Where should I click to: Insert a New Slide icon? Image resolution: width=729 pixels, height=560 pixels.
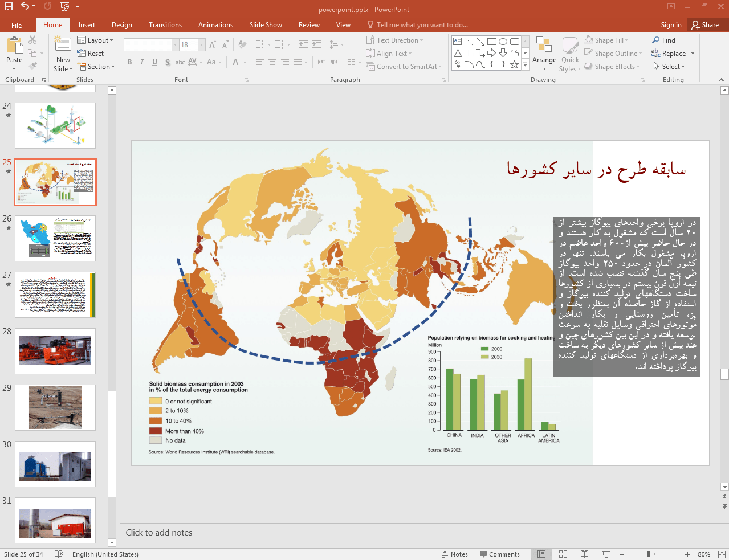coord(63,43)
